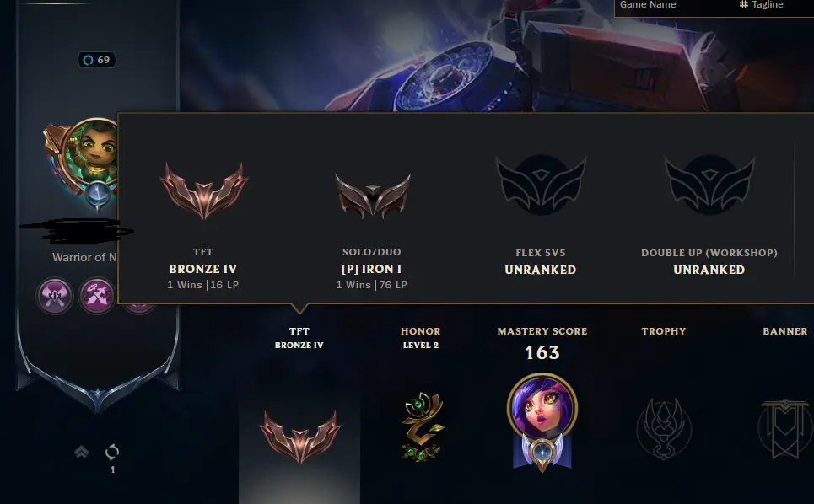The width and height of the screenshot is (814, 504).
Task: Click the TFT Bronze IV emblem in popup
Action: tap(203, 190)
